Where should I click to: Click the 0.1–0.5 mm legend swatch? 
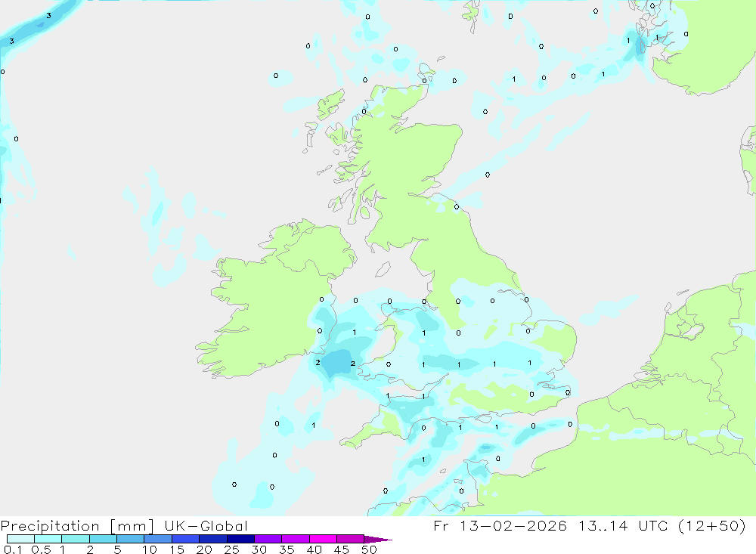tap(20, 539)
